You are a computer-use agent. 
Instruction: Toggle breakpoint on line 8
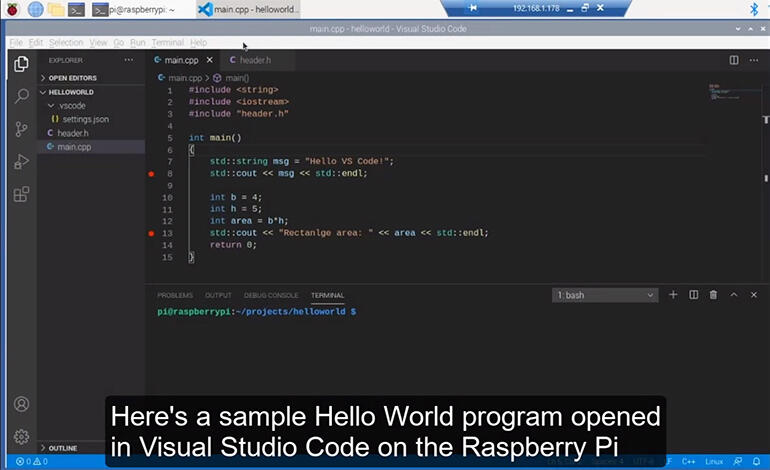click(151, 174)
